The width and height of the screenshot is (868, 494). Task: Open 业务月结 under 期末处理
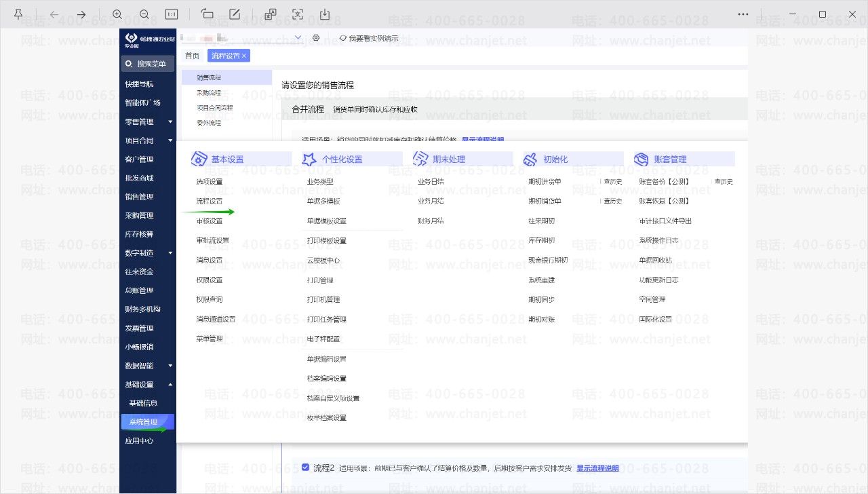431,202
